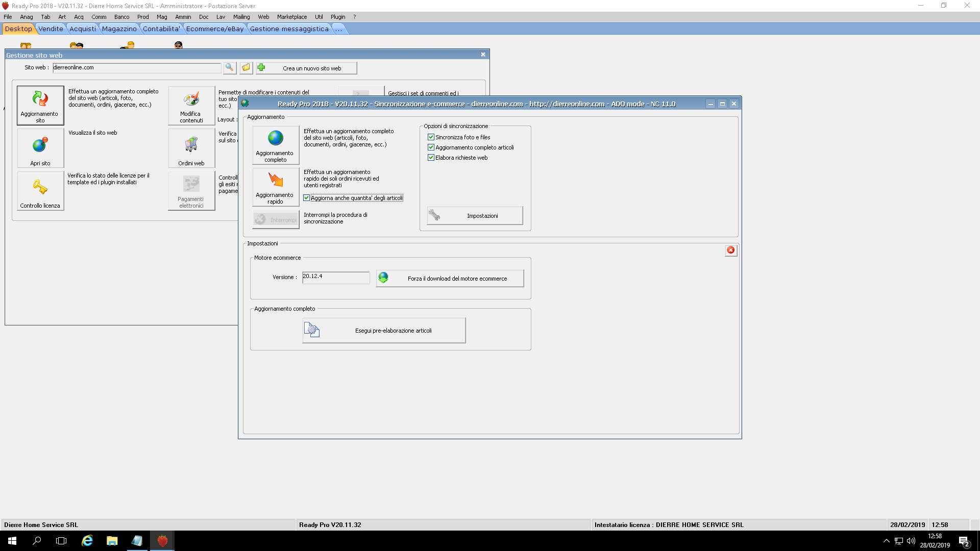This screenshot has height=551, width=980.
Task: Click Ready Pro strawberry taskbar icon
Action: (x=162, y=541)
